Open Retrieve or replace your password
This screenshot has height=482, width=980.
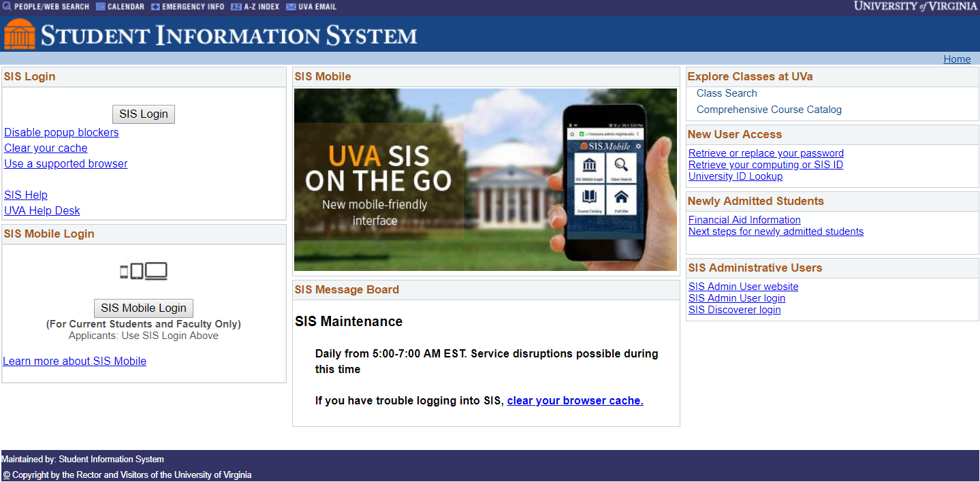[x=766, y=153]
